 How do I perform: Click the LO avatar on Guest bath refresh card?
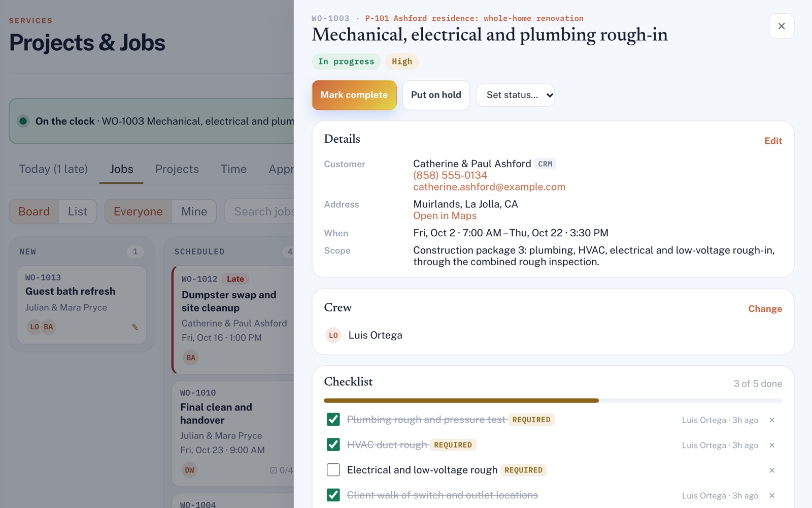click(35, 327)
